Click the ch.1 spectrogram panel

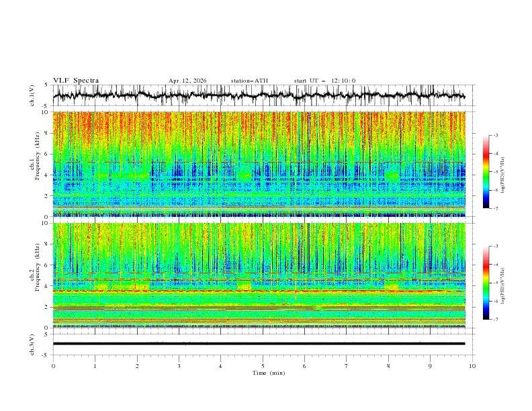(x=259, y=164)
